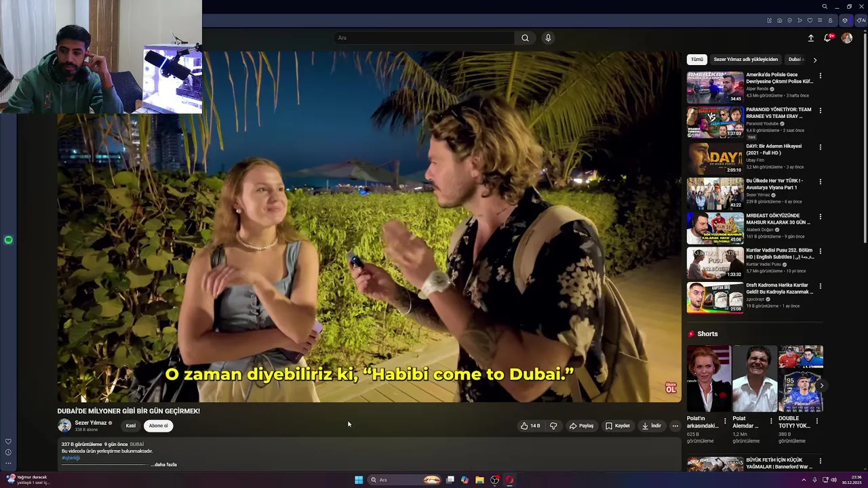Show hidden tray icons chevron
Image resolution: width=868 pixels, height=488 pixels.
pos(804,480)
